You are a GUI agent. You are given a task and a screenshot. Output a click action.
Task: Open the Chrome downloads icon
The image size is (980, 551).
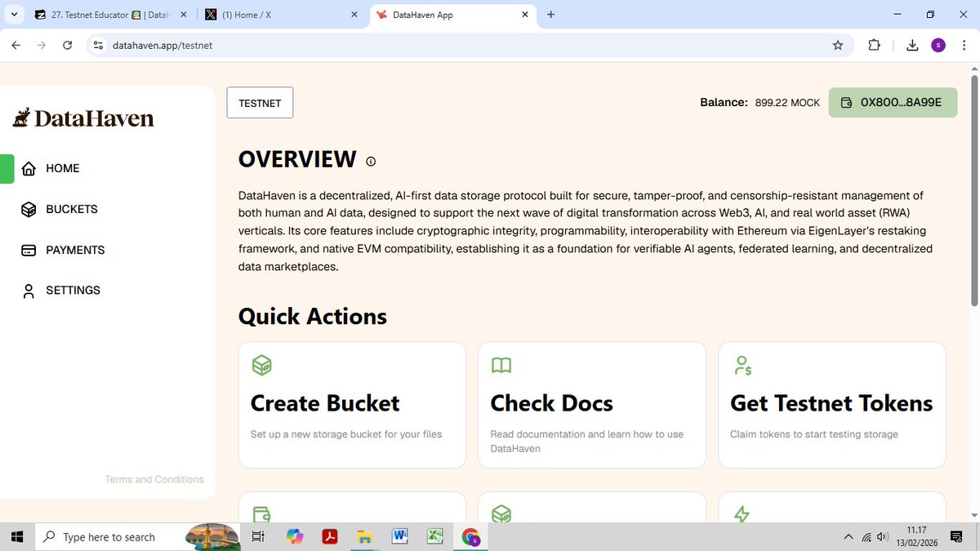[912, 46]
